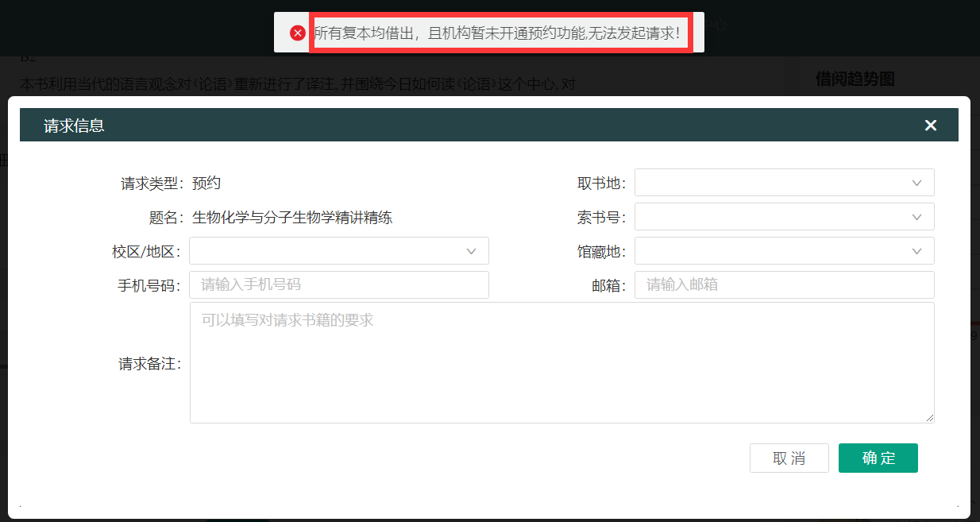
Task: Select the book title 生物化学与分子生物学精讲精练
Action: pos(292,217)
